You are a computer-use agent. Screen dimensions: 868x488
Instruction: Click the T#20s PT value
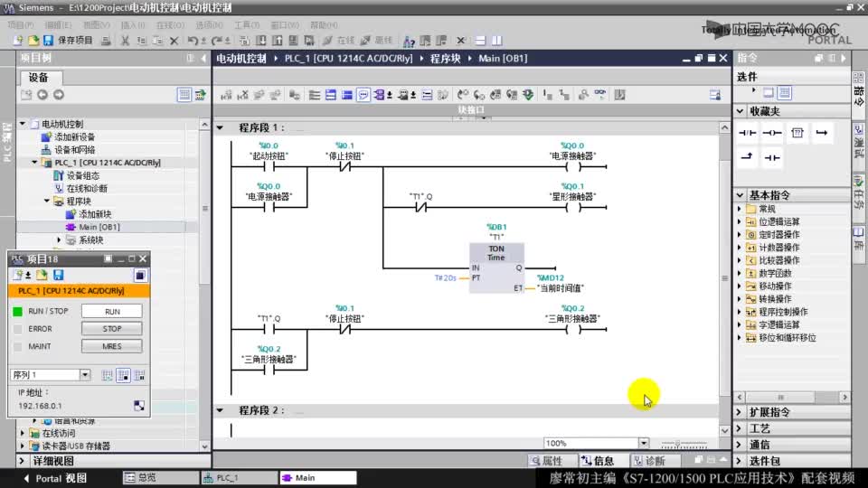point(445,277)
